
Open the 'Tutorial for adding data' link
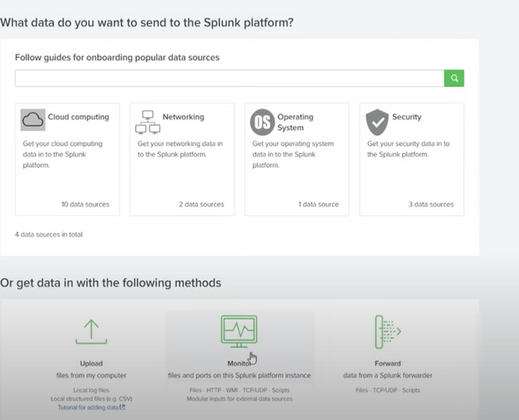tap(91, 407)
